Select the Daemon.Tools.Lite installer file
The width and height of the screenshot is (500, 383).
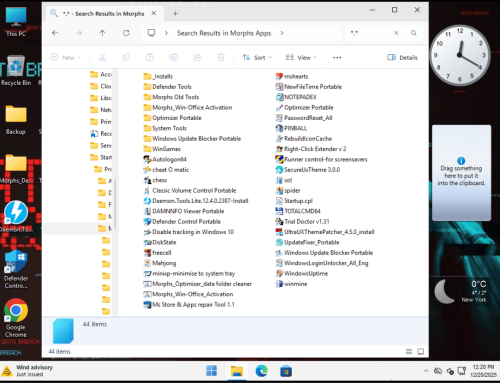[196, 201]
